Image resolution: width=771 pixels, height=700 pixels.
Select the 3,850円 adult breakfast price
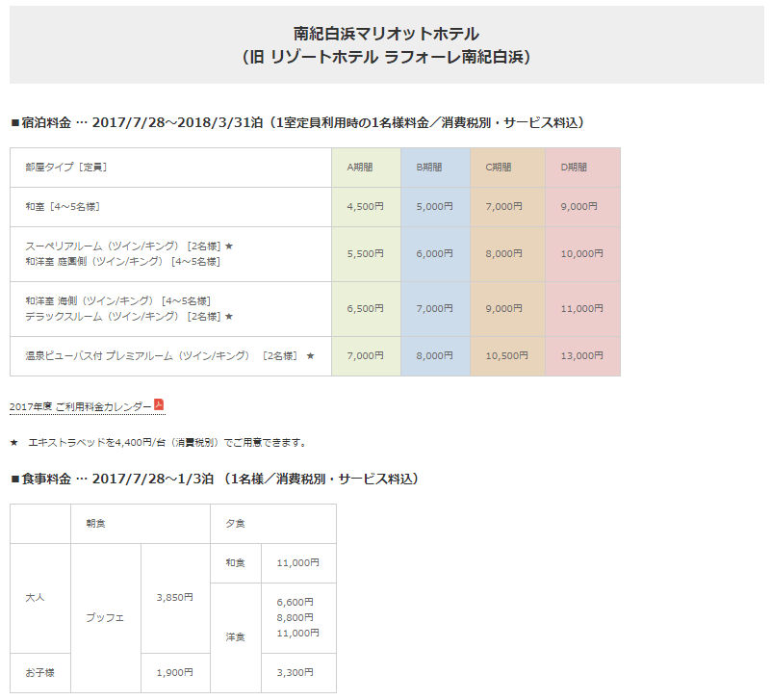[x=174, y=597]
